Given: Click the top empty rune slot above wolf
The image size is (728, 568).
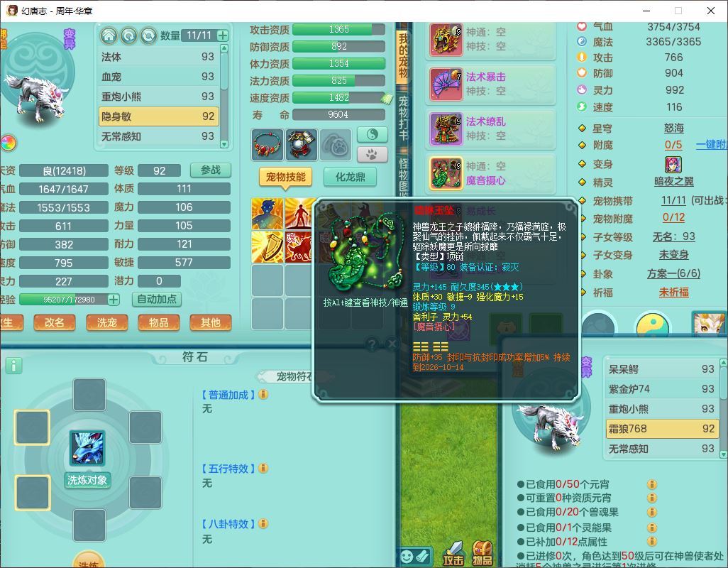Looking at the screenshot, I should point(89,394).
